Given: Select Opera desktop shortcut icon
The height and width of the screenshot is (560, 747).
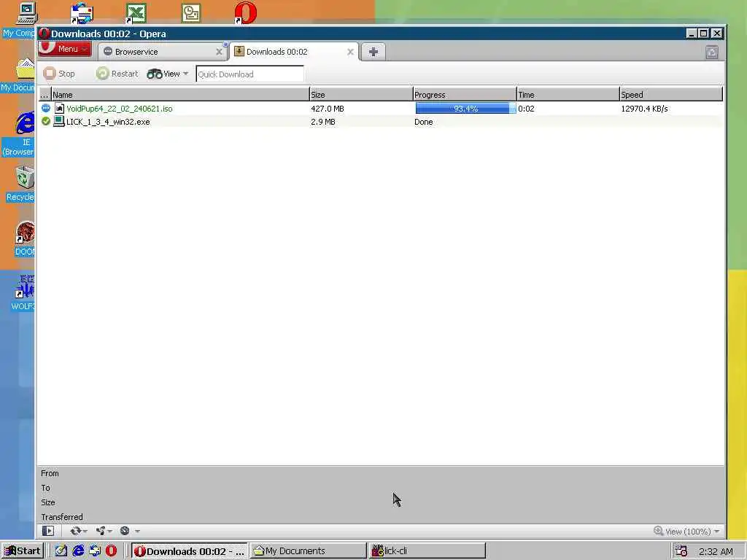Looking at the screenshot, I should [x=246, y=13].
